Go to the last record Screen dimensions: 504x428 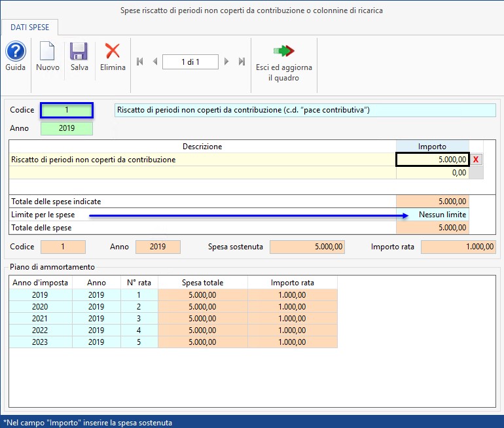point(242,62)
